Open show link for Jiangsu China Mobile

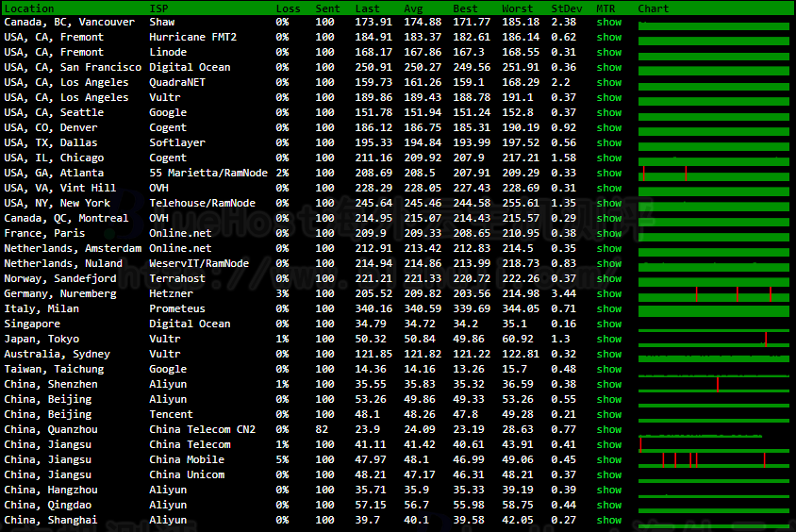point(608,460)
